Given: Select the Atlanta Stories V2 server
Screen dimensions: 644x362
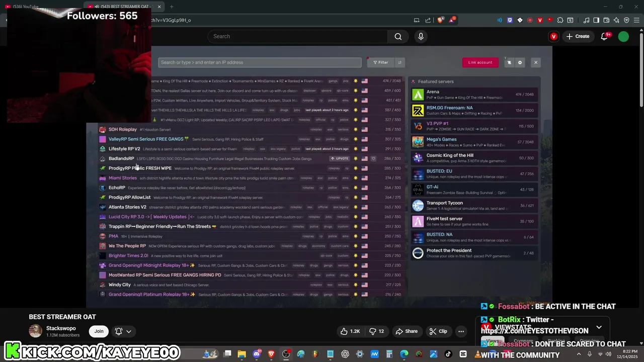Looking at the screenshot, I should (252, 207).
